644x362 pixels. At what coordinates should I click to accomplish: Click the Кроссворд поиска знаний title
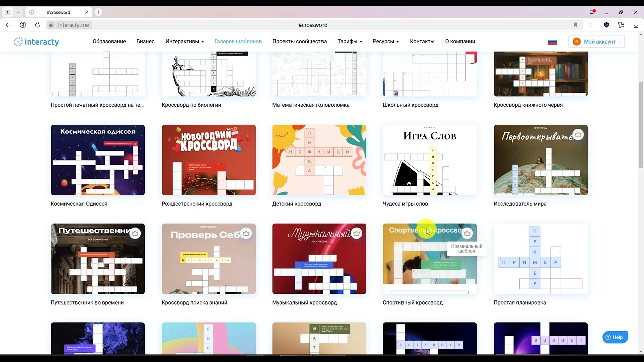pos(194,303)
